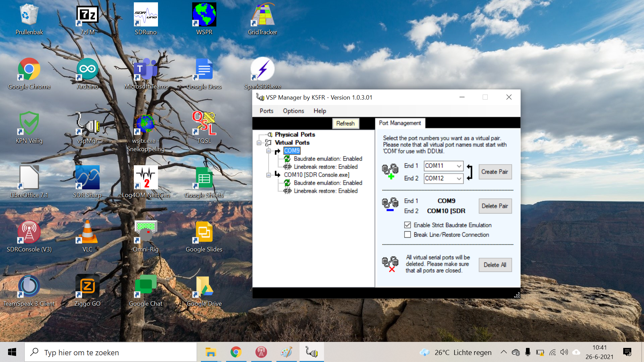Open the Log4OM NextGen shortcut
The image size is (644, 362).
(x=146, y=178)
